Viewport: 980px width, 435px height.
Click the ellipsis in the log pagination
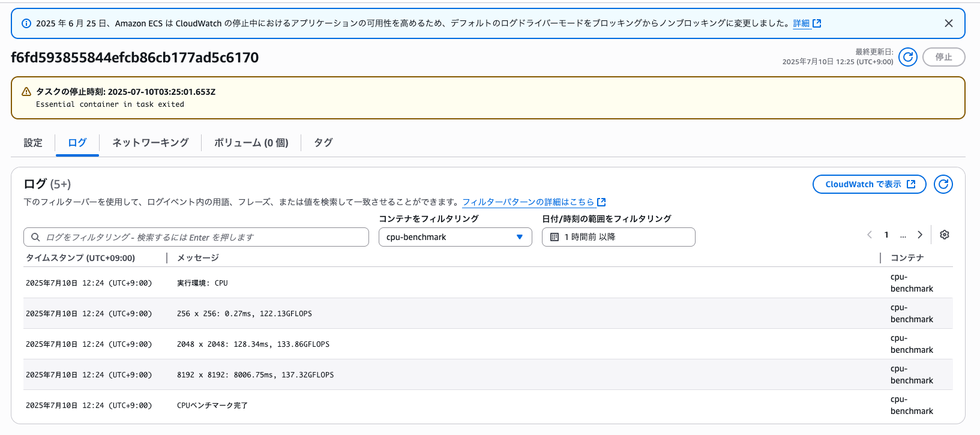coord(903,236)
